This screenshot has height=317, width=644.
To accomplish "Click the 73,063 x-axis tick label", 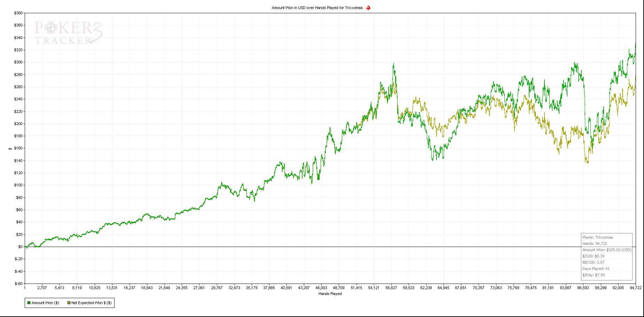I will (x=496, y=288).
